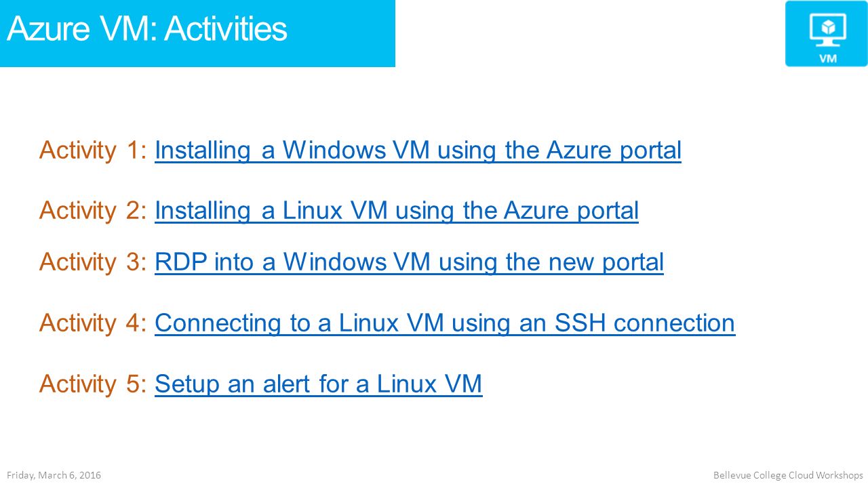Screen dimensions: 868x488
Task: Open 'Connecting to a Linux VM using an SSH connection'
Action: pyautogui.click(x=445, y=323)
